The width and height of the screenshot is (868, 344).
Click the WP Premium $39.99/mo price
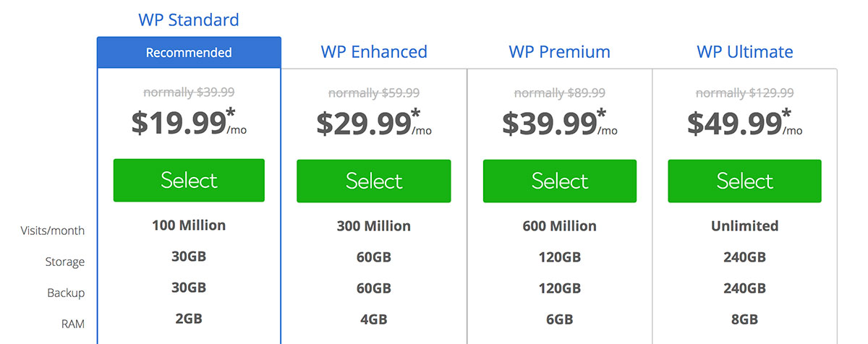pos(556,123)
